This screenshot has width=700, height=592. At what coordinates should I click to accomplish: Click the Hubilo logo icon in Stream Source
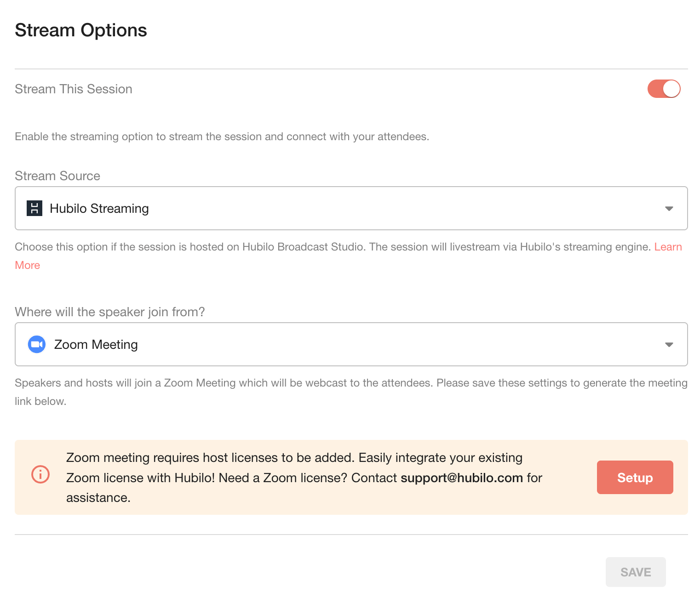[x=34, y=208]
